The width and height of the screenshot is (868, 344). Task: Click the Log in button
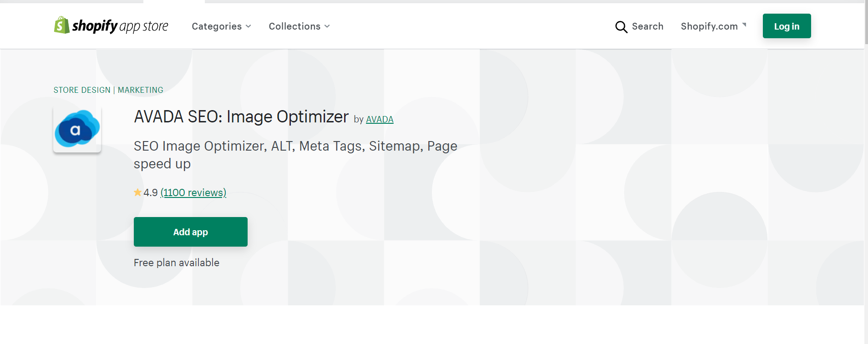[787, 26]
